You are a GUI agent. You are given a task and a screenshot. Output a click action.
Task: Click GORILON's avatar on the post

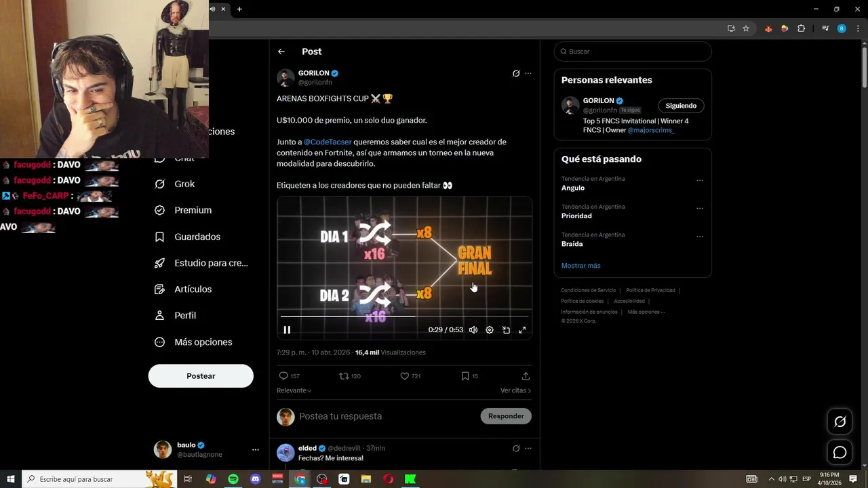285,78
